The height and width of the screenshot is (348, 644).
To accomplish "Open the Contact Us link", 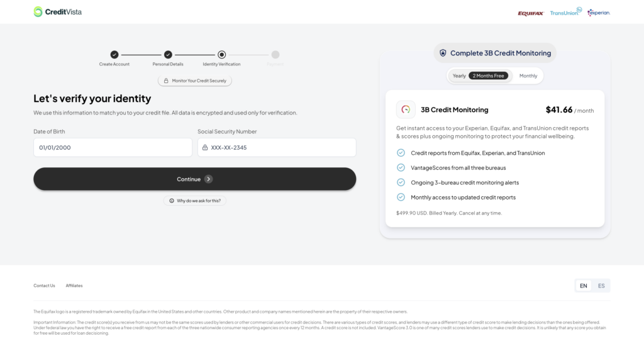I will click(x=44, y=286).
